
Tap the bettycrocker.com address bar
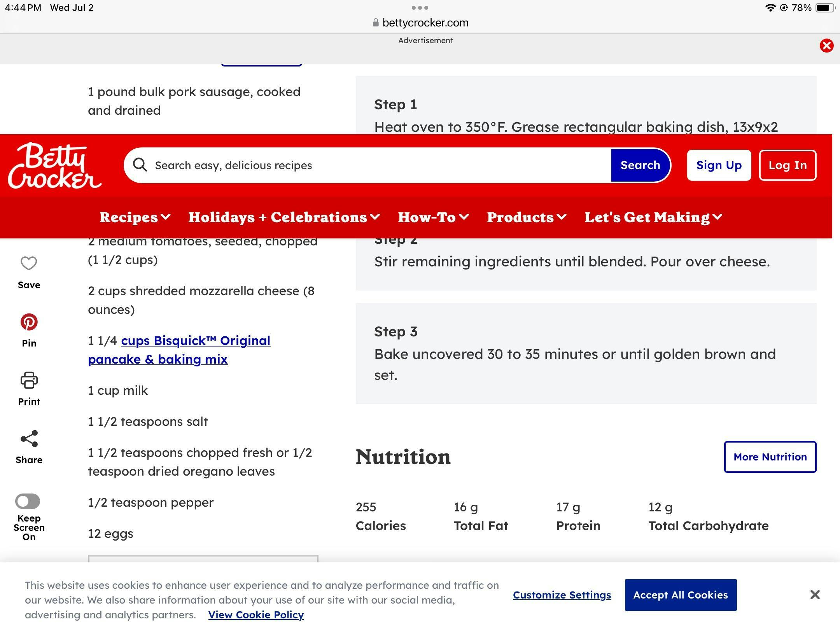(420, 23)
